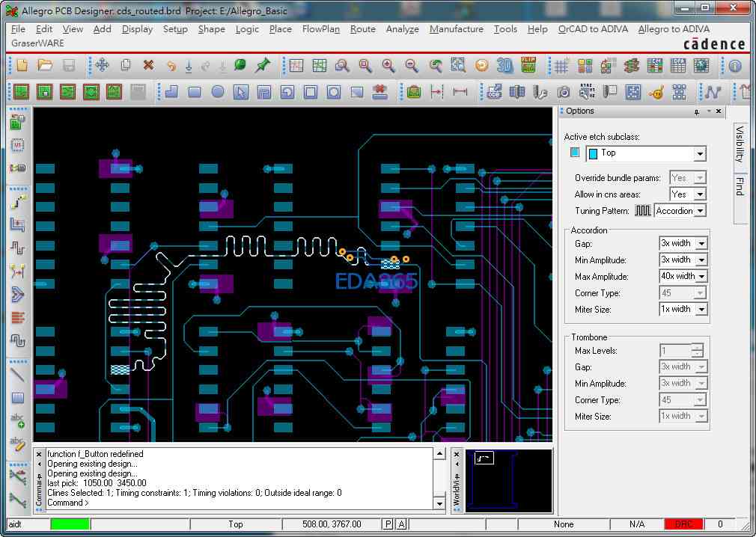756x537 pixels.
Task: Click the 3D viewer icon
Action: point(505,66)
